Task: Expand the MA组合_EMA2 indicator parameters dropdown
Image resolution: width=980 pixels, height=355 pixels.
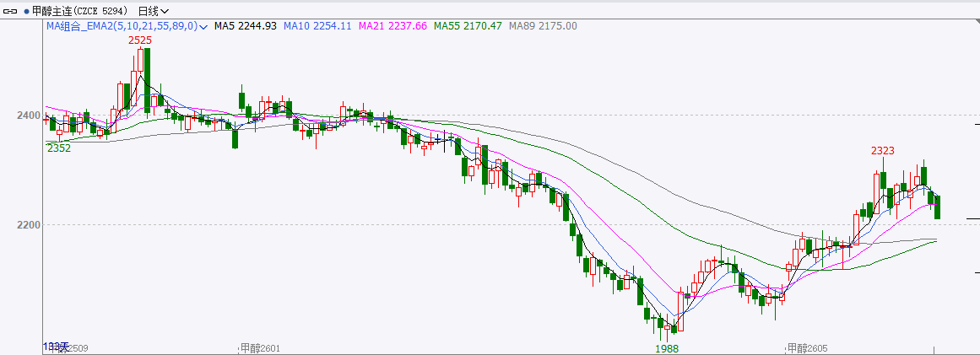Action: point(203,26)
